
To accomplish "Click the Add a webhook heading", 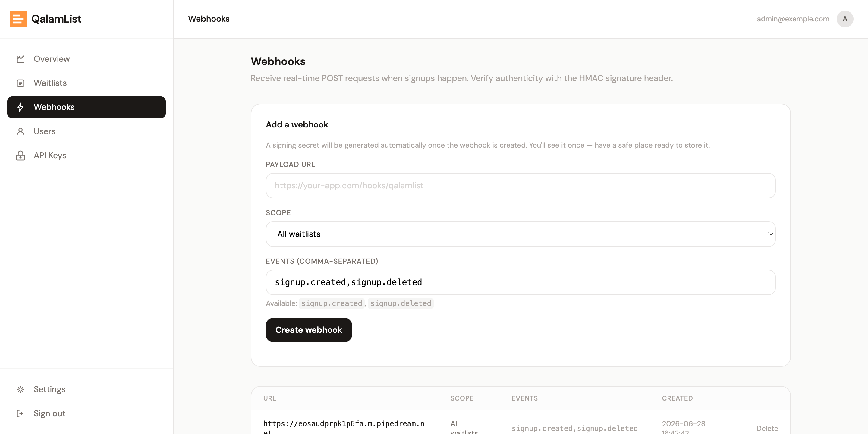I will point(297,125).
